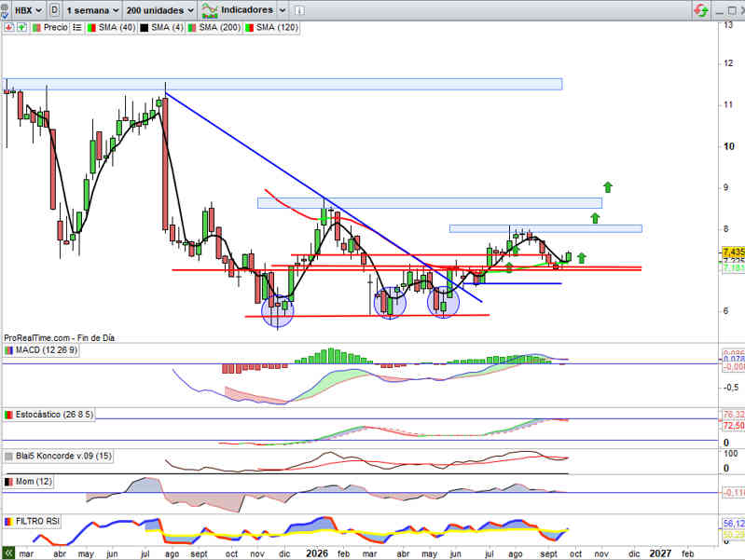Click the list icon next to Precio
745x560 pixels.
(77, 28)
